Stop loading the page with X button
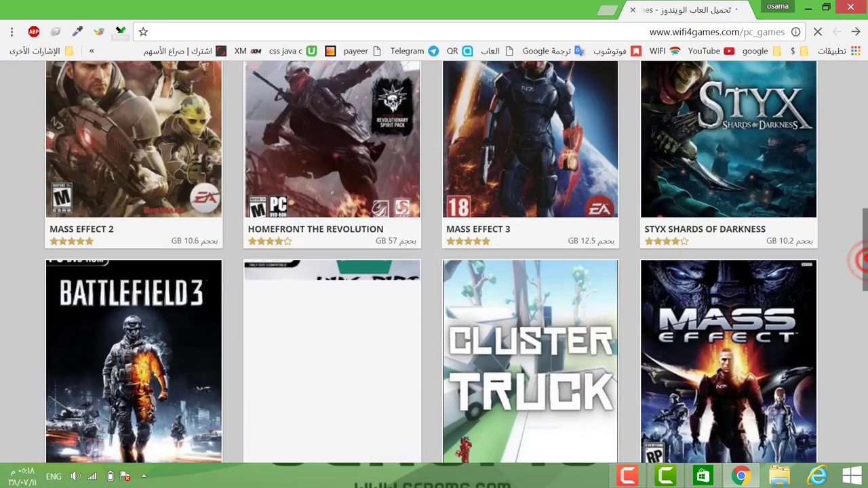The height and width of the screenshot is (488, 868). 818,32
